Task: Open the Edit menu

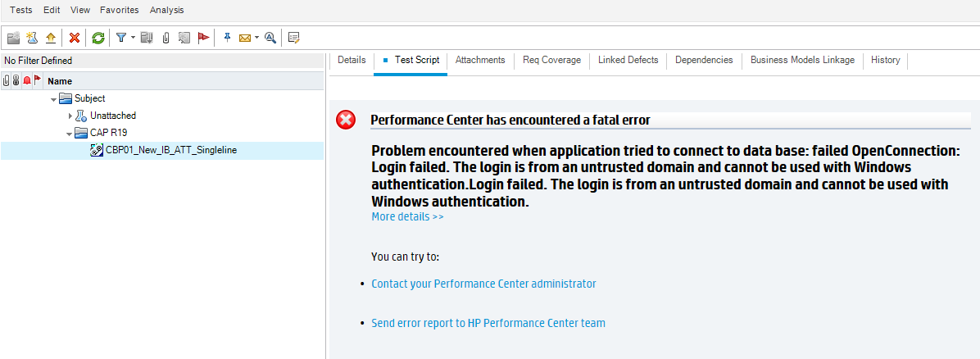Action: [52, 10]
